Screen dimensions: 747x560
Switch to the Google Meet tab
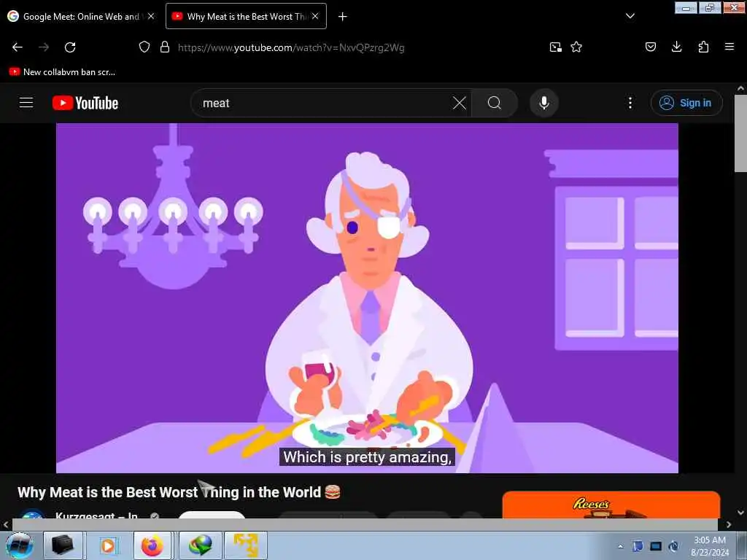click(x=81, y=16)
